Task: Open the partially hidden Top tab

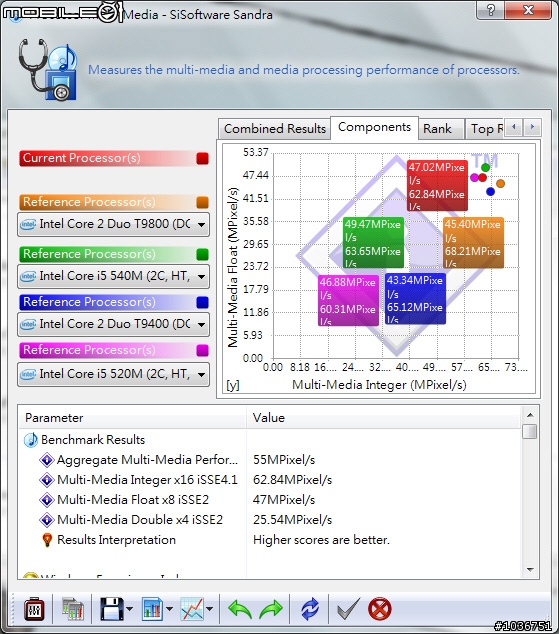Action: click(485, 129)
